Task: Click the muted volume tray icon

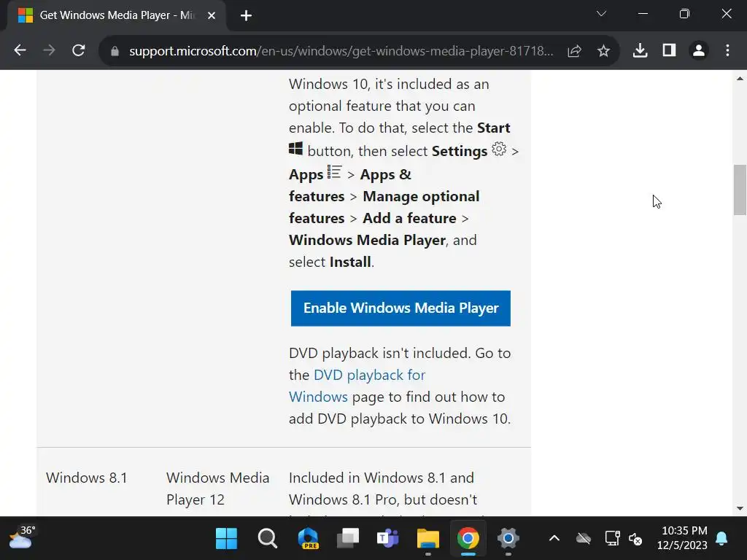Action: tap(635, 539)
